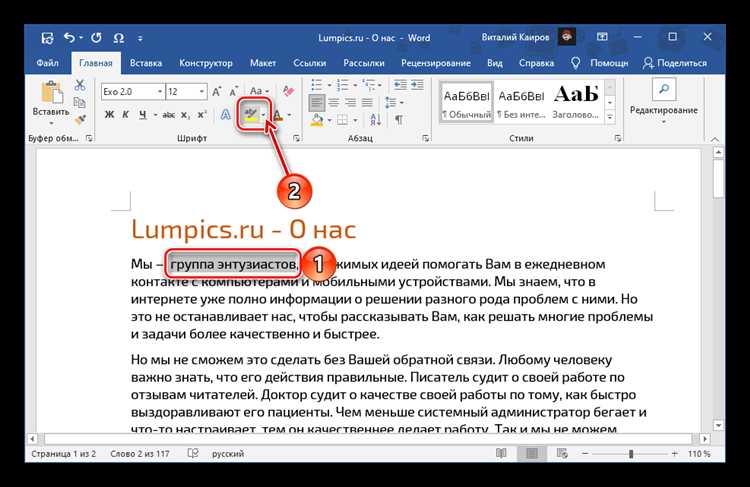Paste with the Вставить clipboard icon
Viewport: 750px width, 487px height.
coord(51,92)
